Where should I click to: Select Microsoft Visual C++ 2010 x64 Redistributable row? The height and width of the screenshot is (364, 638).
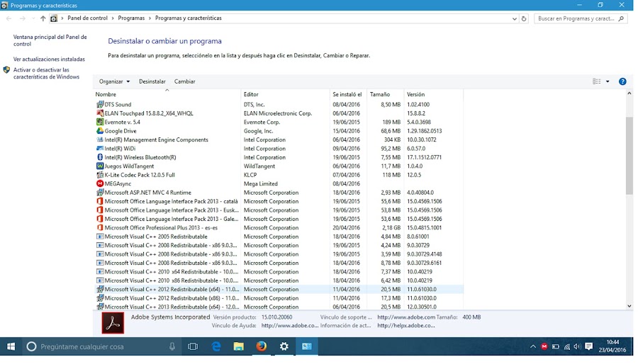pyautogui.click(x=279, y=272)
